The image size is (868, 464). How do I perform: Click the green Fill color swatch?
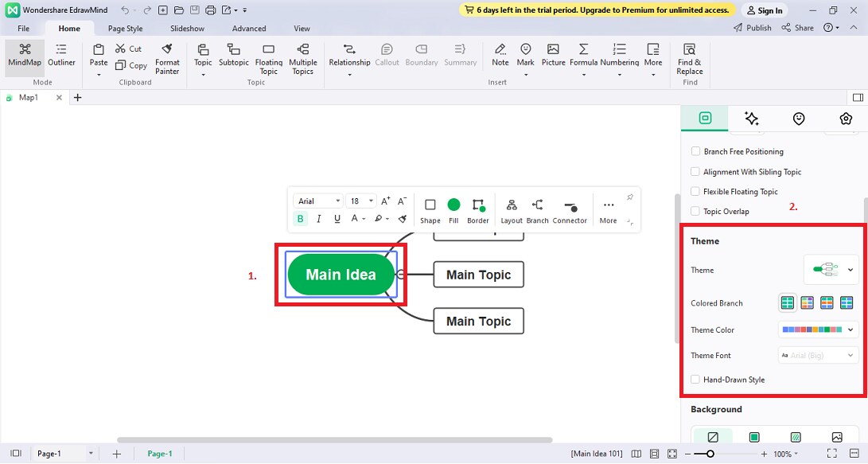coord(453,205)
